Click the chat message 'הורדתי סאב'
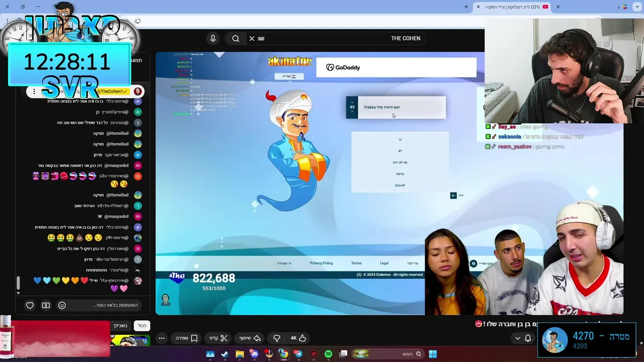This screenshot has height=362, width=644. pyautogui.click(x=85, y=206)
